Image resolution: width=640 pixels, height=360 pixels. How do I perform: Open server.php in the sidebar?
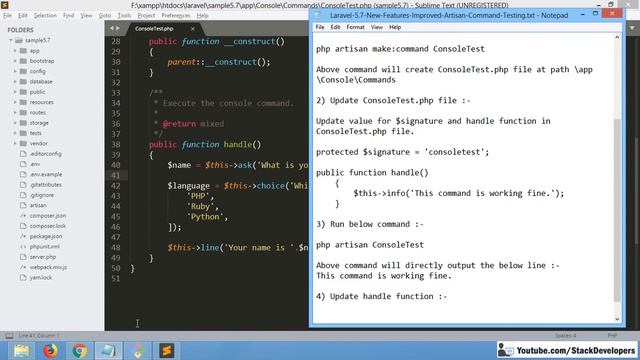pyautogui.click(x=43, y=257)
